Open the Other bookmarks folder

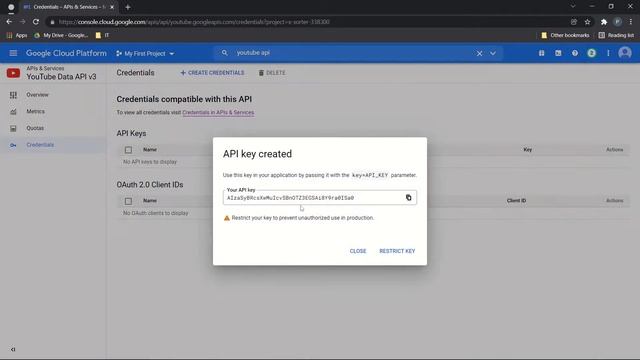click(x=565, y=36)
